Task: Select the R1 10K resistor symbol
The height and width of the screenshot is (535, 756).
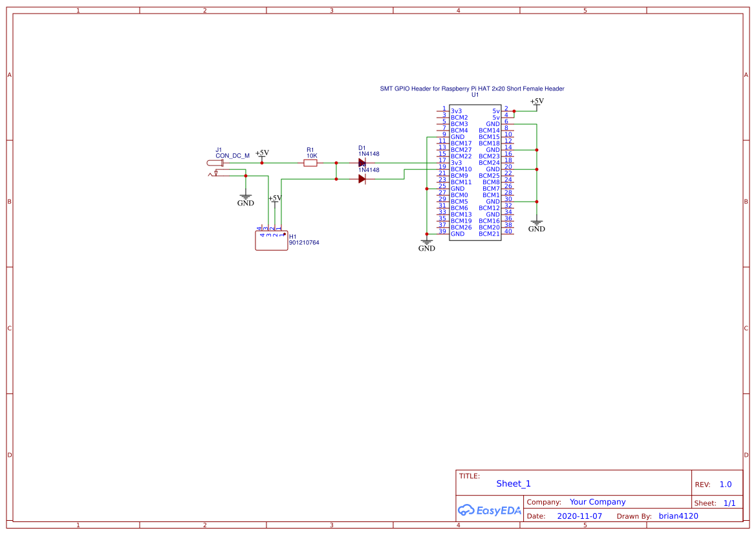Action: (310, 163)
